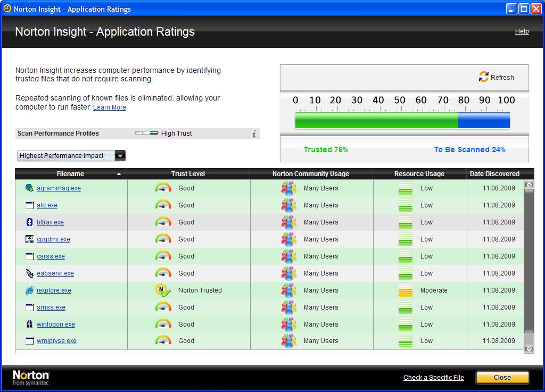Click the community users icon for smss.exe
Screen dimensions: 545x392
pyautogui.click(x=289, y=307)
